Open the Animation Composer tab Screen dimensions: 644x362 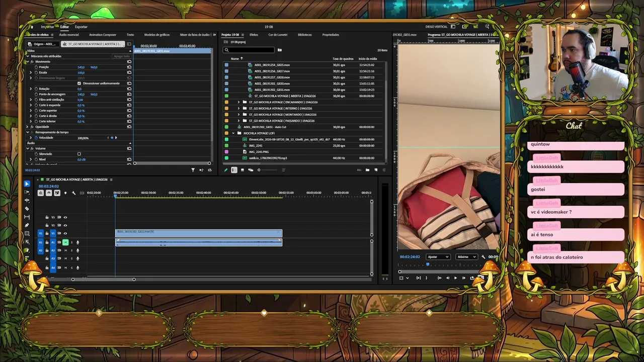click(x=103, y=35)
